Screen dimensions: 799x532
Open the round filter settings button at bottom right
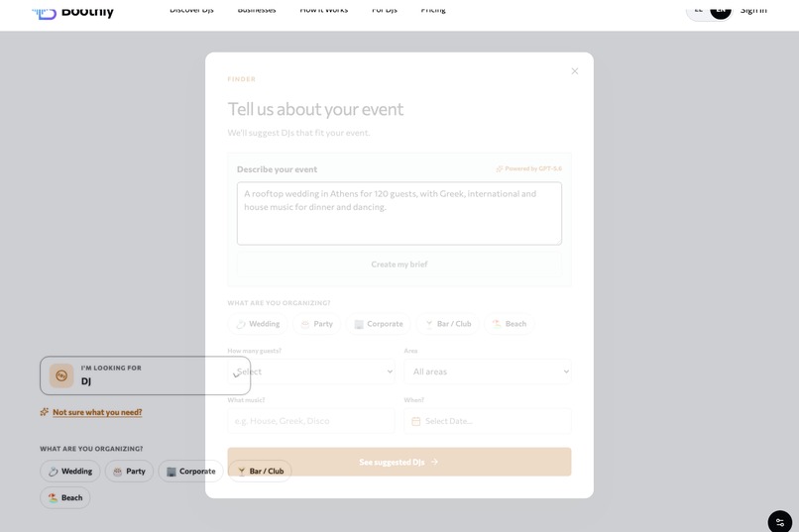(779, 522)
